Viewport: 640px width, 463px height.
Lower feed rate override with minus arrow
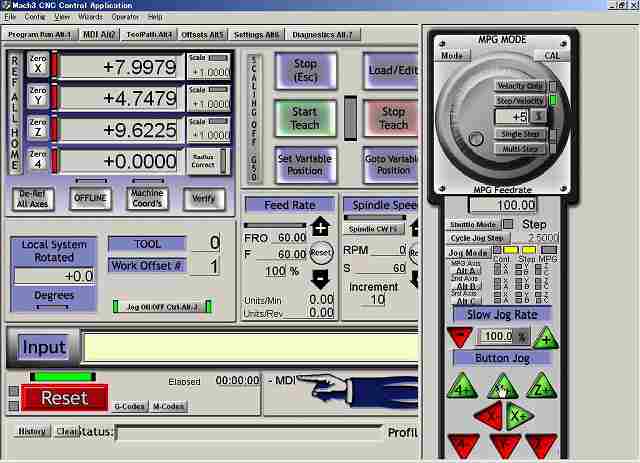click(x=321, y=279)
